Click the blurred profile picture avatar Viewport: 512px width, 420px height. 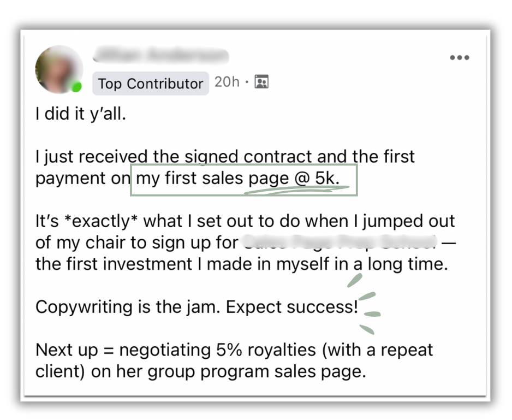coord(58,70)
